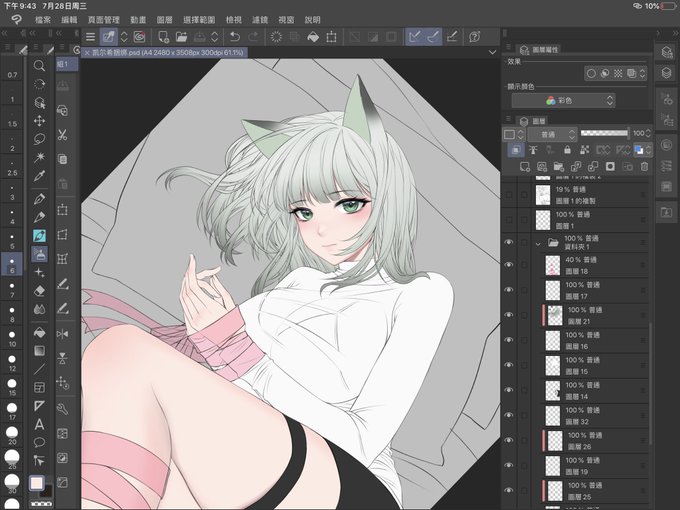Screen dimensions: 680x510
Task: Toggle visibility eye of 資料夾 1 folder
Action: (x=509, y=242)
